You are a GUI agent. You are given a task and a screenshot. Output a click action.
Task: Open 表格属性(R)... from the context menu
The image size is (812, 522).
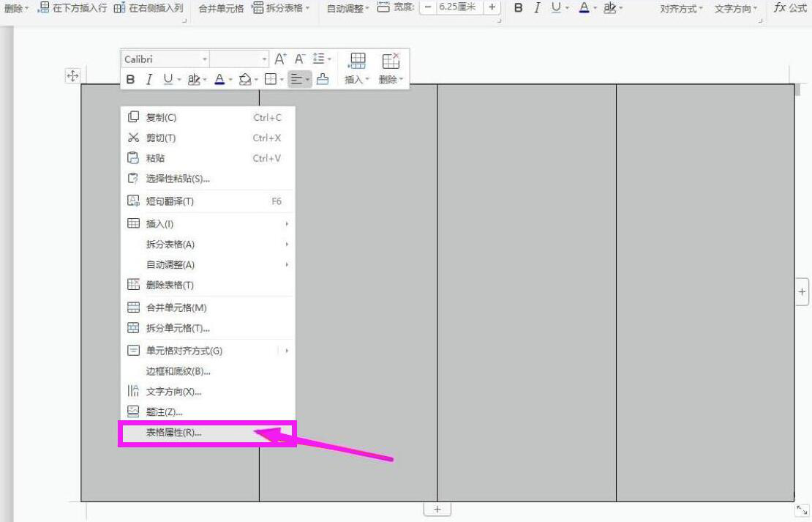208,433
